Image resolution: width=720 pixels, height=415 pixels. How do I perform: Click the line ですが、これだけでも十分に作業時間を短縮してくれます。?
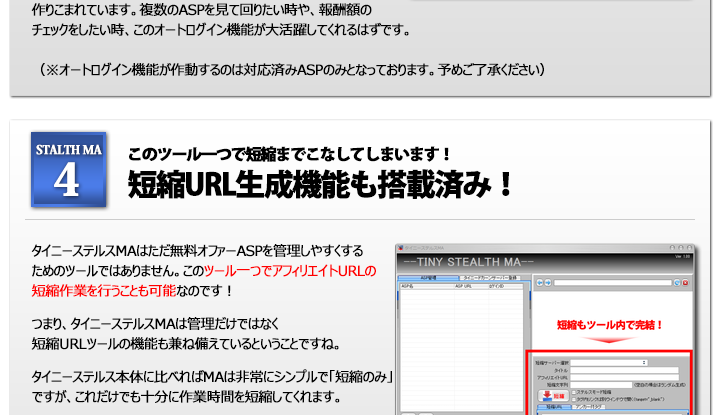click(x=186, y=396)
